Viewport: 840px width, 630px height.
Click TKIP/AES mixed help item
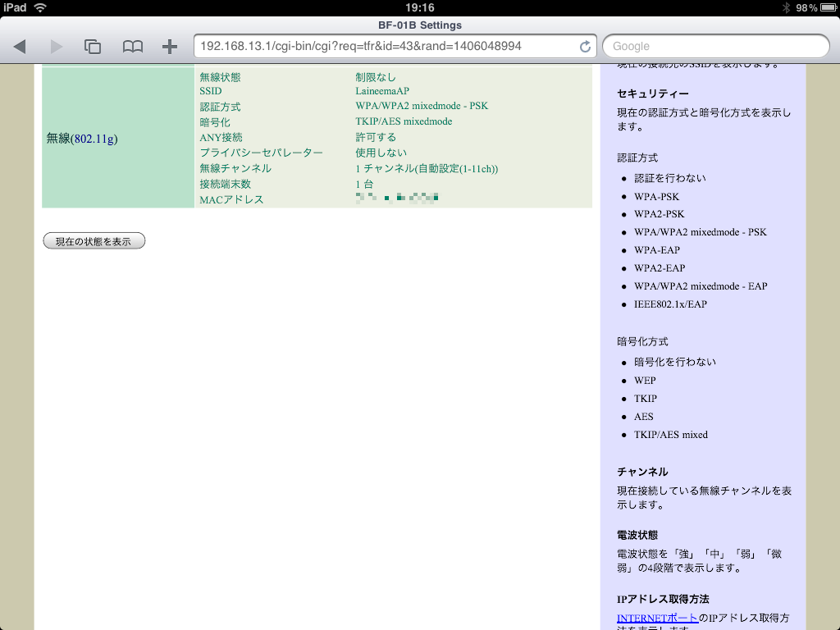tap(671, 435)
